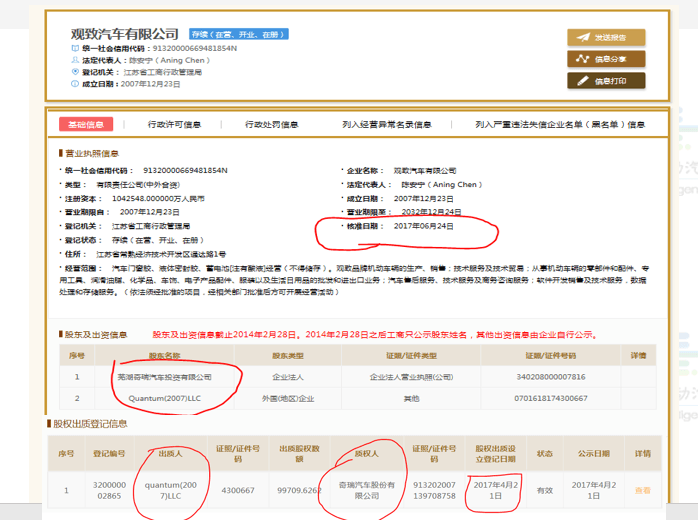Click the person icon beside 法定代表人 in header
698x520 pixels.
click(75, 60)
